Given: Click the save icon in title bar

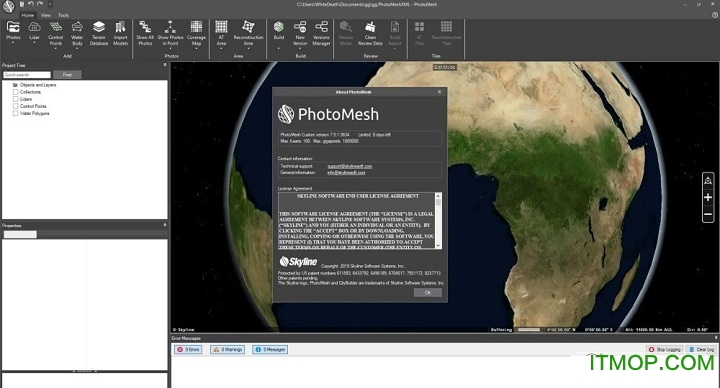Looking at the screenshot, I should point(22,4).
